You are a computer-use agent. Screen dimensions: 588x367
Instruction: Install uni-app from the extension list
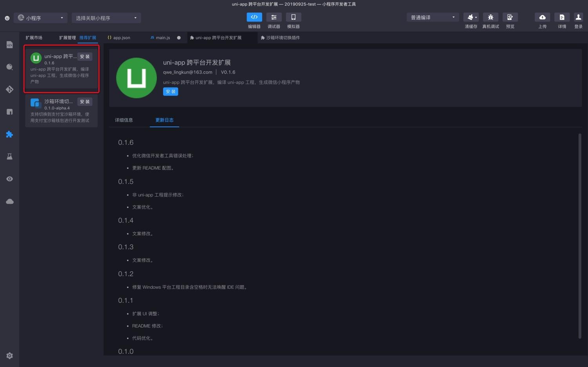click(x=85, y=56)
